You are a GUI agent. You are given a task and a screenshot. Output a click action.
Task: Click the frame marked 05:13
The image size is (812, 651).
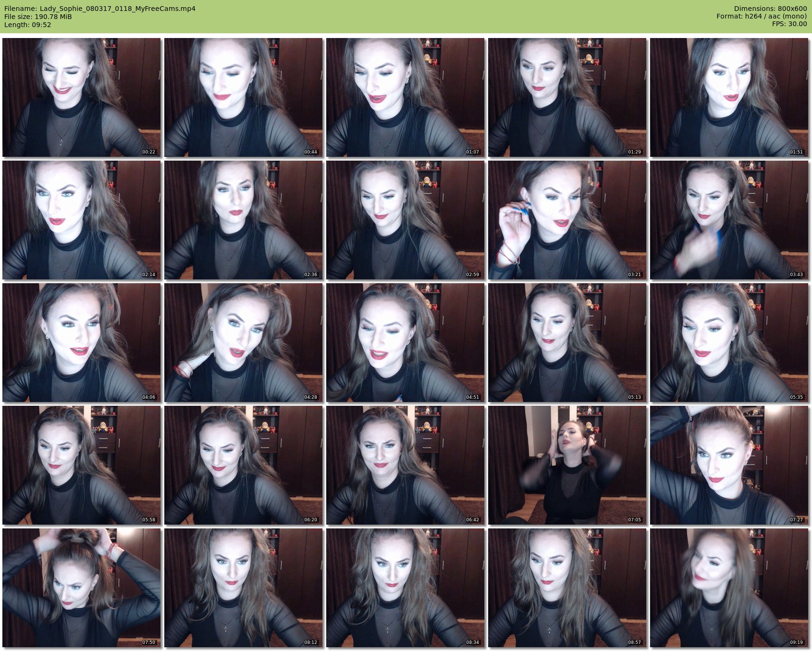coord(567,343)
